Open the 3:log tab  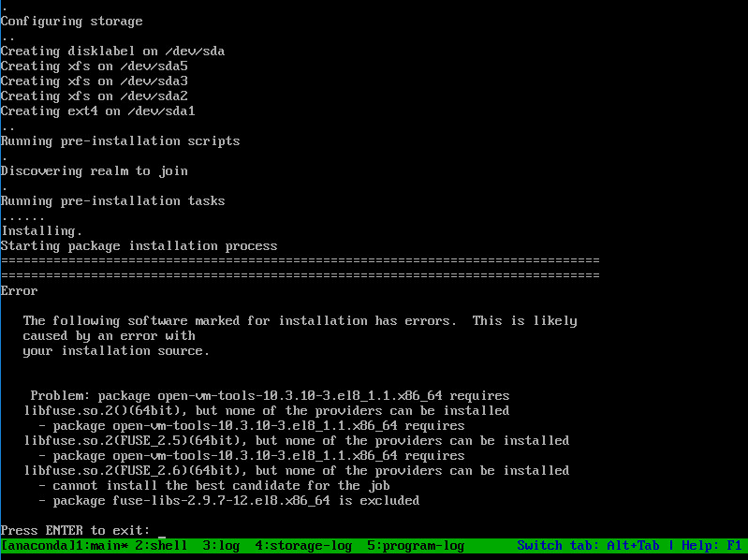coord(221,545)
